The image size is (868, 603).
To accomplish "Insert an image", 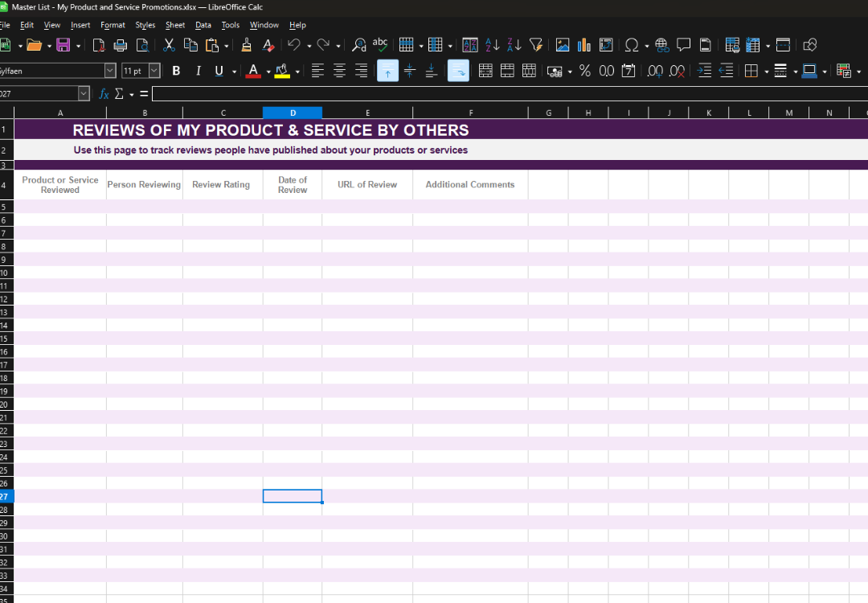I will (563, 45).
